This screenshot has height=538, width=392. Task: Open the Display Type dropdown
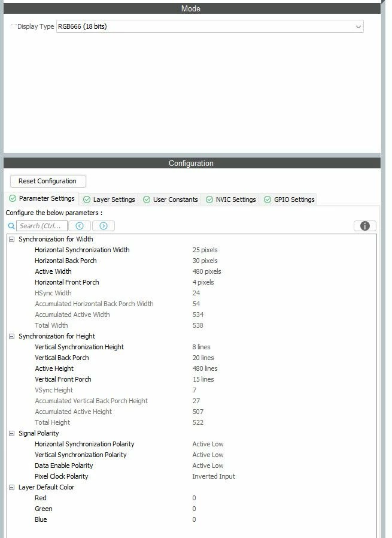[x=209, y=26]
